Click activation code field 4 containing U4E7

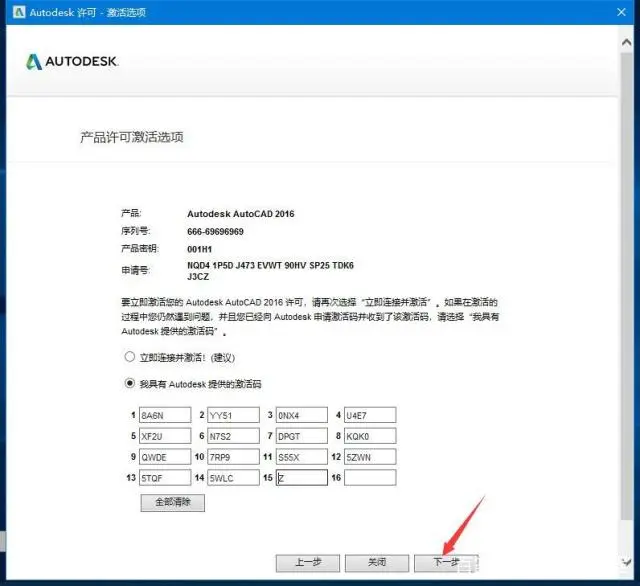(x=370, y=415)
